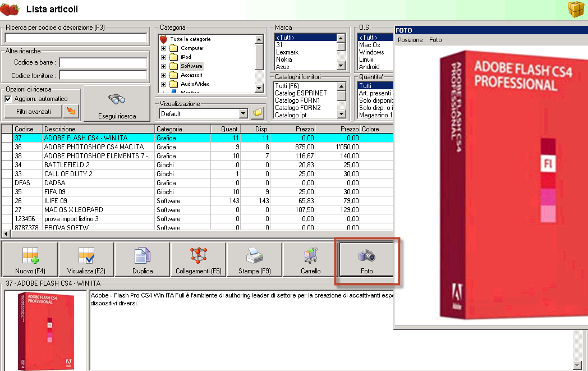Expand the Audio/Video category node
This screenshot has width=588, height=371.
[163, 84]
